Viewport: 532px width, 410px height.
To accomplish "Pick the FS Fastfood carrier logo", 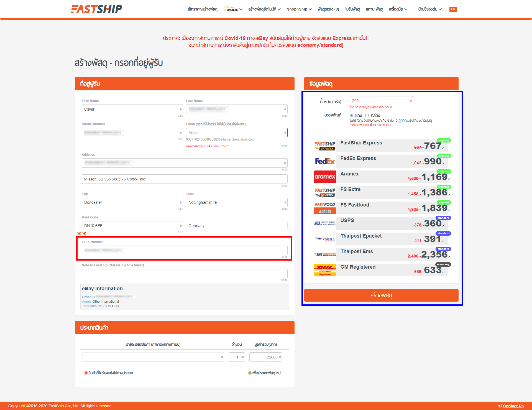I will pyautogui.click(x=325, y=208).
